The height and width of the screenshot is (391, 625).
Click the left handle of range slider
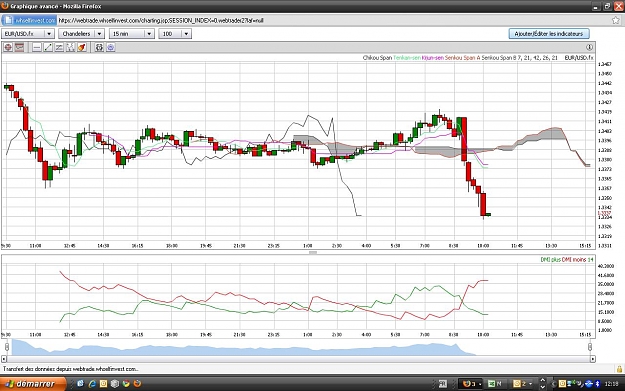click(x=7, y=347)
